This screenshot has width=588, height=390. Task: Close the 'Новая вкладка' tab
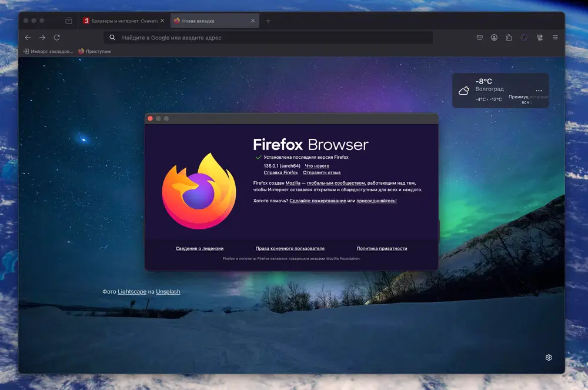click(253, 21)
